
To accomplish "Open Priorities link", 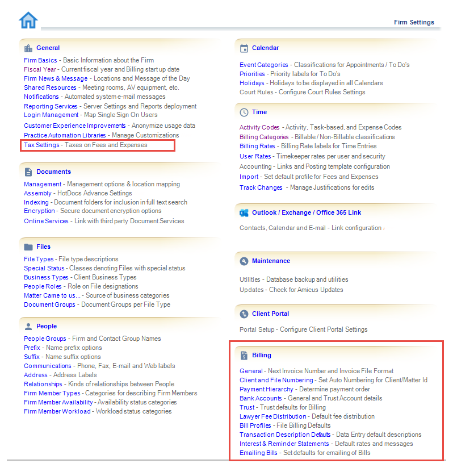I will (x=252, y=74).
